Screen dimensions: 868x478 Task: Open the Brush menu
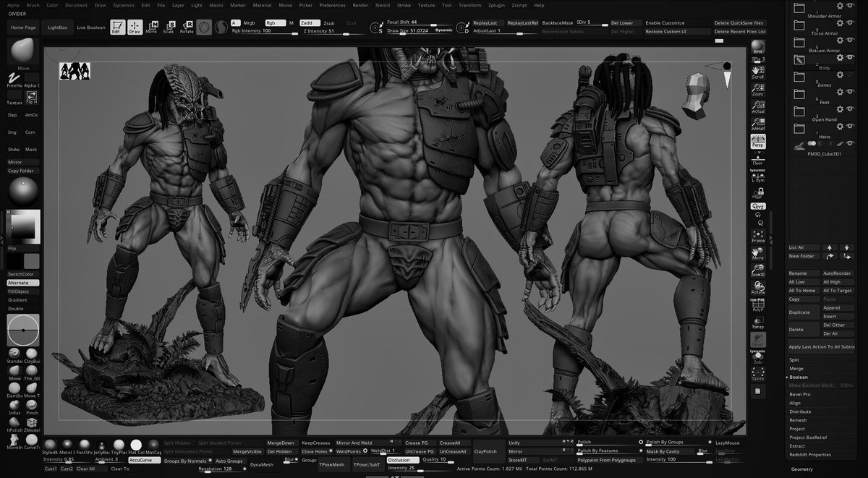pos(33,5)
